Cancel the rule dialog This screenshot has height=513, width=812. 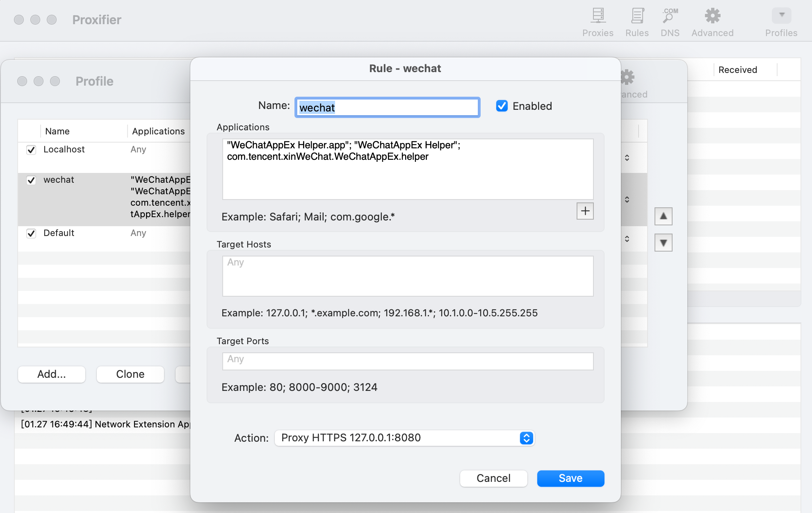coord(493,478)
